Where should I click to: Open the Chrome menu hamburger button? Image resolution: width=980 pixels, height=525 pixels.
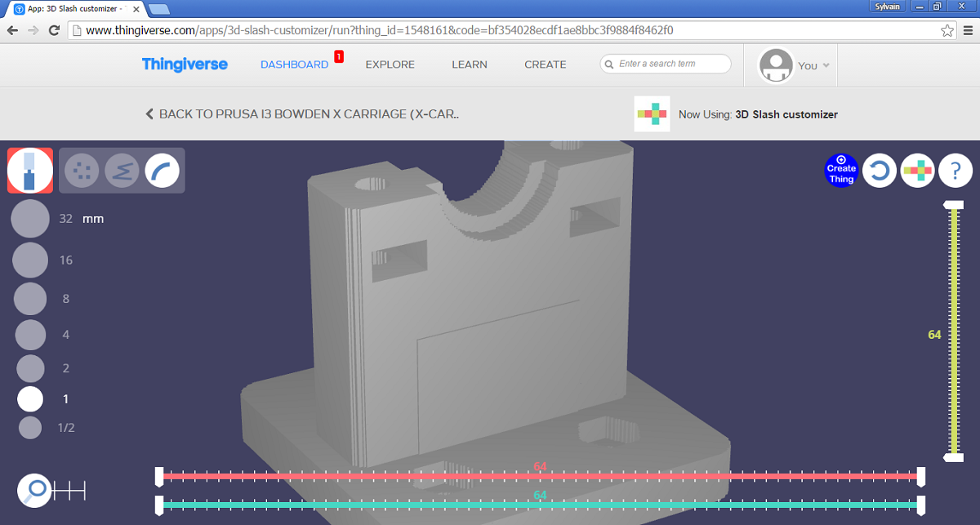[966, 30]
